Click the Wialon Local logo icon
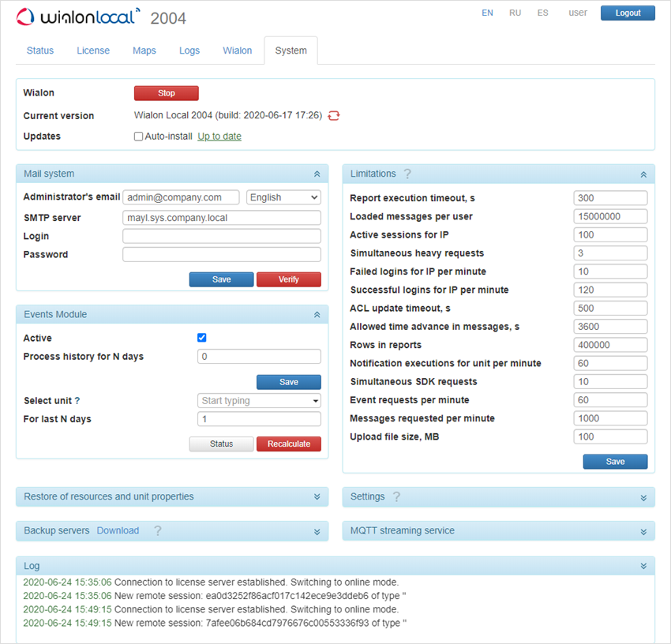 [25, 17]
